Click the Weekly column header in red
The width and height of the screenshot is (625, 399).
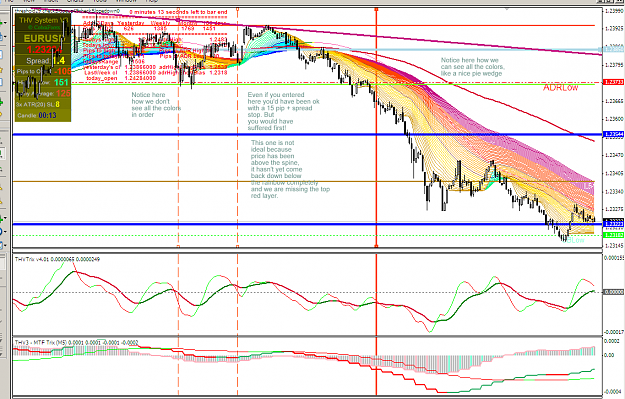coord(160,24)
